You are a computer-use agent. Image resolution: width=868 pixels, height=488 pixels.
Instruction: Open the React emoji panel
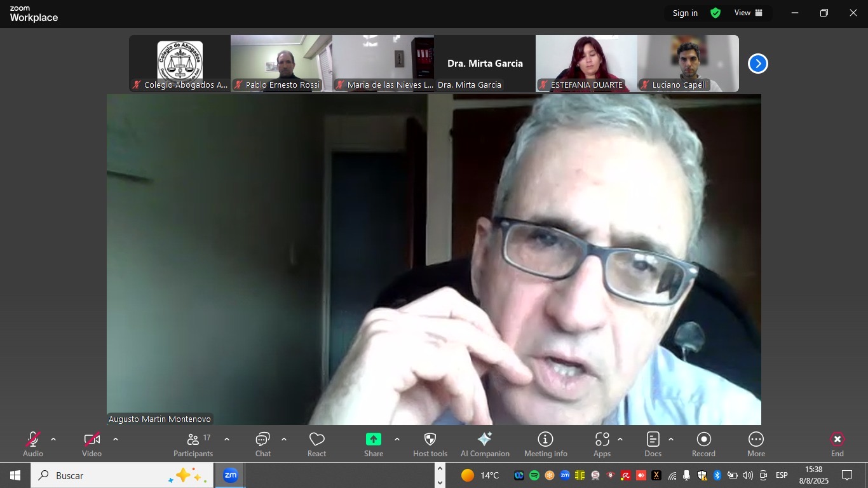pyautogui.click(x=316, y=444)
